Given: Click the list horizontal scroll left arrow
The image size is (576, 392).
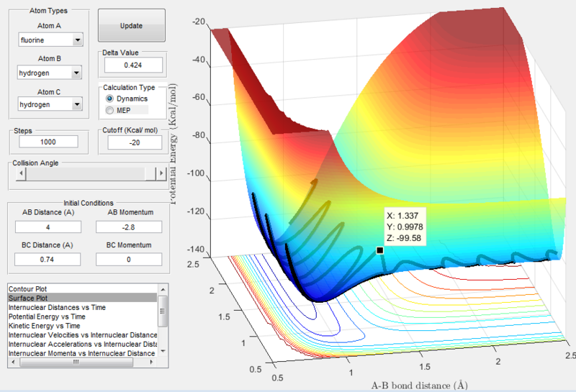Looking at the screenshot, I should (13, 362).
